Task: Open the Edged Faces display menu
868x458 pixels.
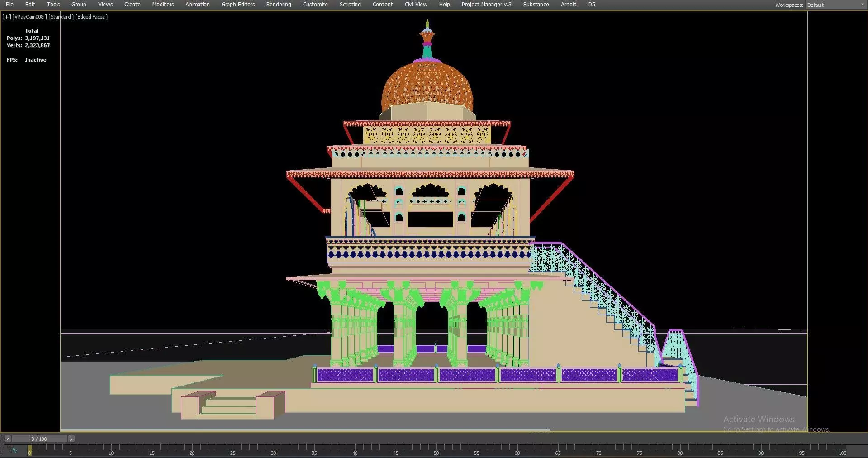Action: pos(91,17)
